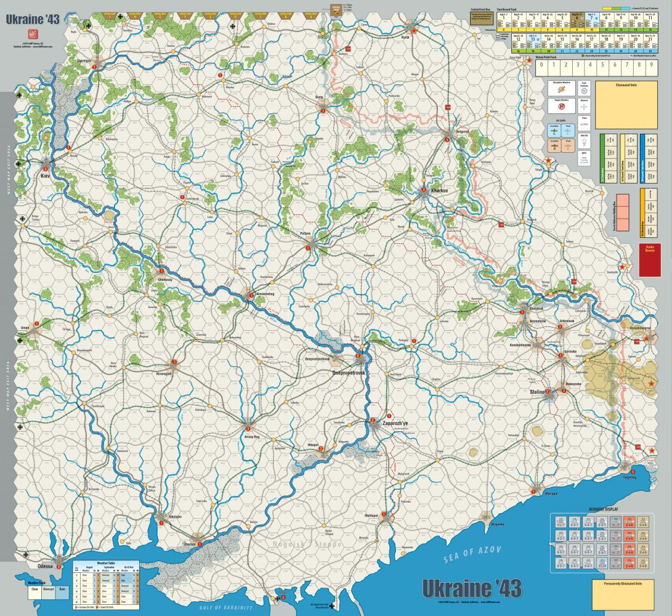Click the red star at Kursk

pyautogui.click(x=414, y=31)
